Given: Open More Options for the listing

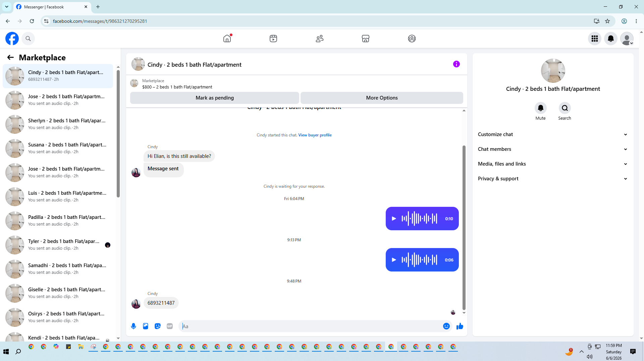Looking at the screenshot, I should 382,98.
